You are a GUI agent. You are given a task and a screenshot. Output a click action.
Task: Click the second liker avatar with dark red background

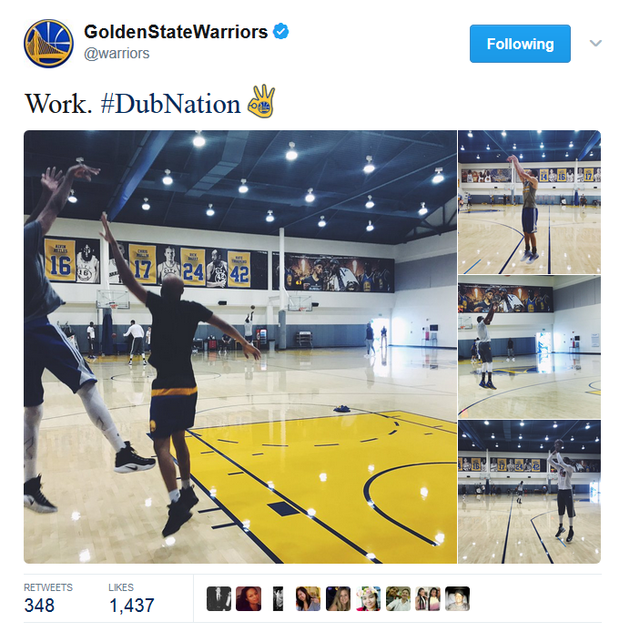tap(249, 599)
